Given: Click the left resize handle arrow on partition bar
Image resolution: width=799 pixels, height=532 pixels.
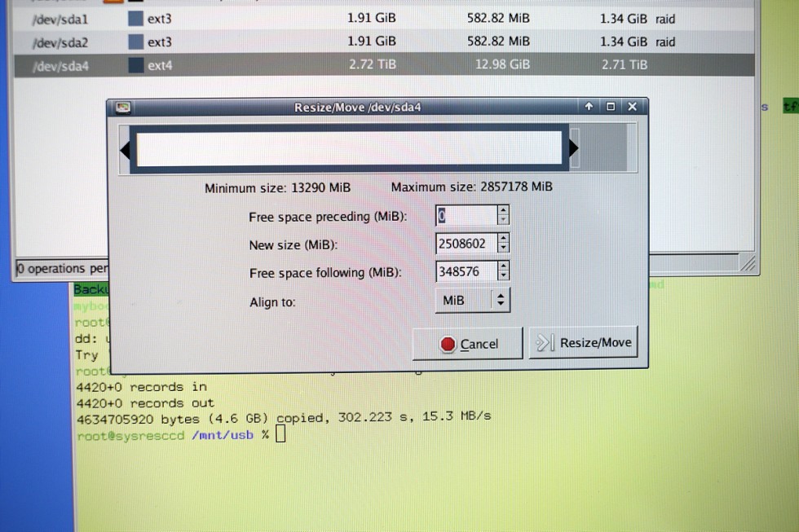Looking at the screenshot, I should point(126,149).
